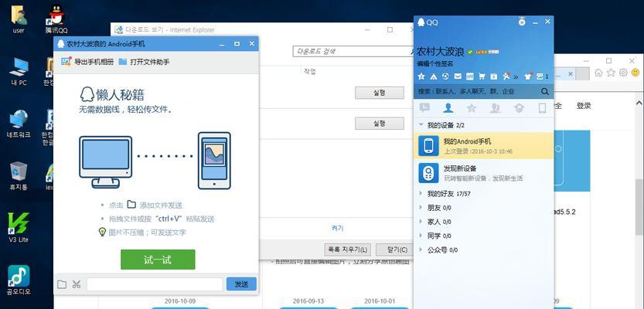Click the 发送 send button
644x309 pixels.
coord(241,284)
